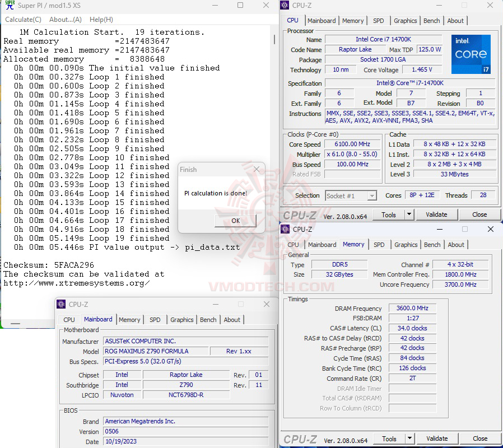Click the Uncore Frequency value 3700.0 MHz
The height and width of the screenshot is (448, 503).
point(460,284)
